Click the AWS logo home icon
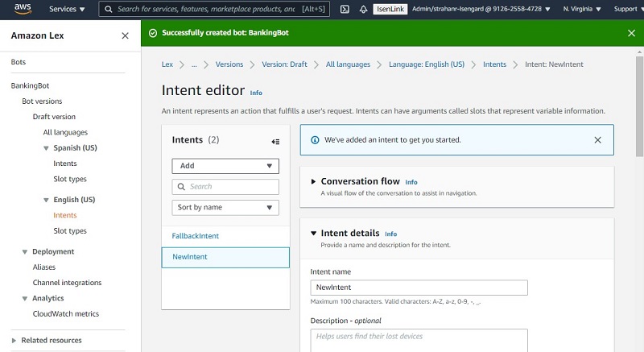This screenshot has height=352, width=644. click(x=23, y=9)
